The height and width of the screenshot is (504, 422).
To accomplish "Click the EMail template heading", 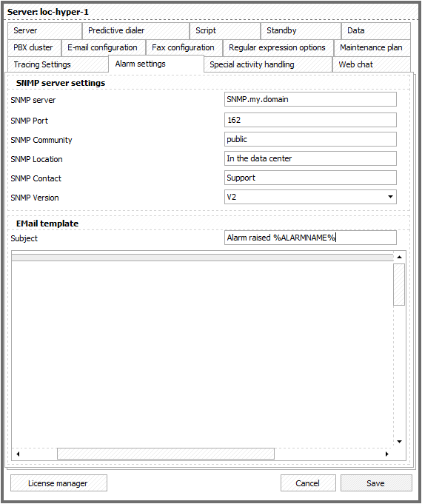I will (x=47, y=224).
